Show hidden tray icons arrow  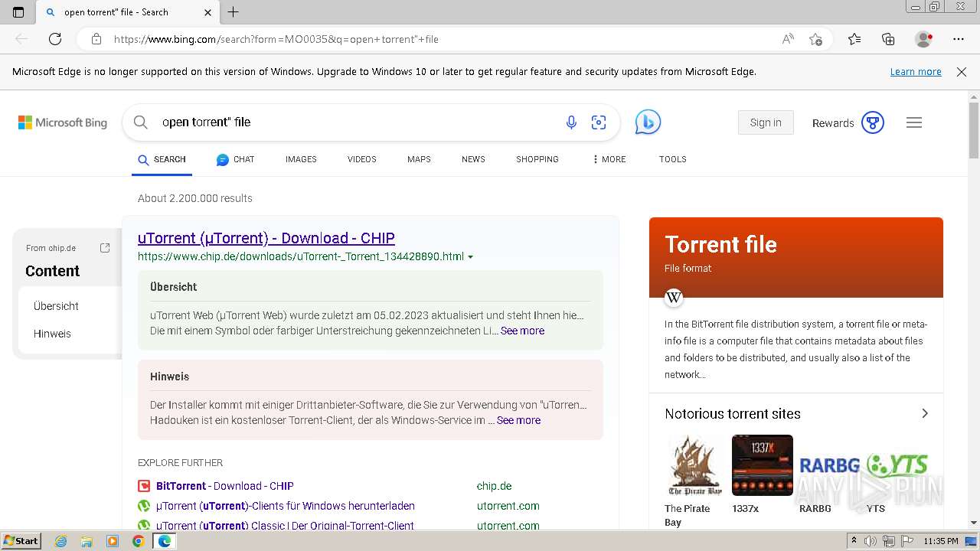click(x=854, y=541)
